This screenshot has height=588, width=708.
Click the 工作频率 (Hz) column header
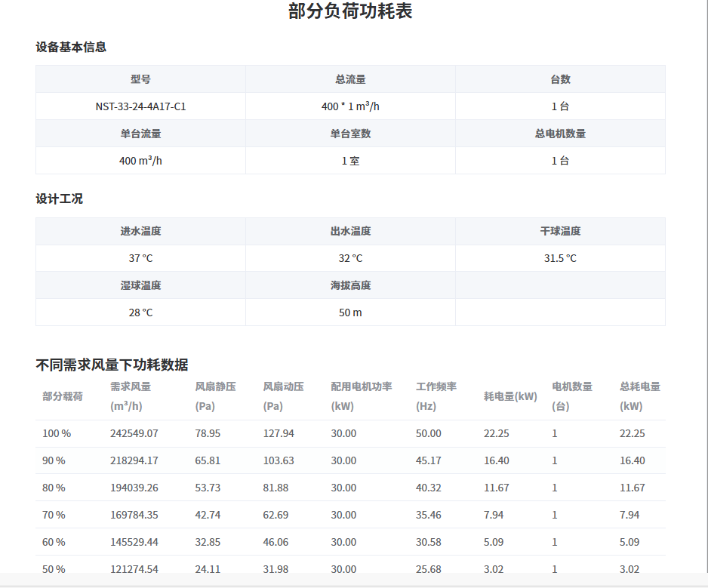point(436,396)
